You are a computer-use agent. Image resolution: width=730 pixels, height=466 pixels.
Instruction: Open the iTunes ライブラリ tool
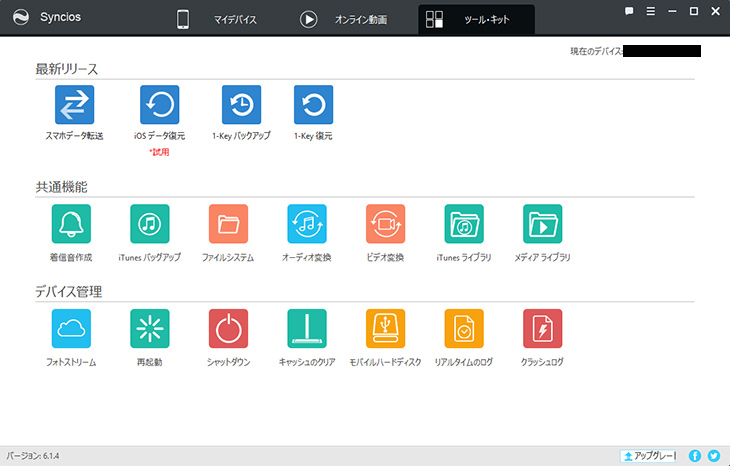coord(464,224)
